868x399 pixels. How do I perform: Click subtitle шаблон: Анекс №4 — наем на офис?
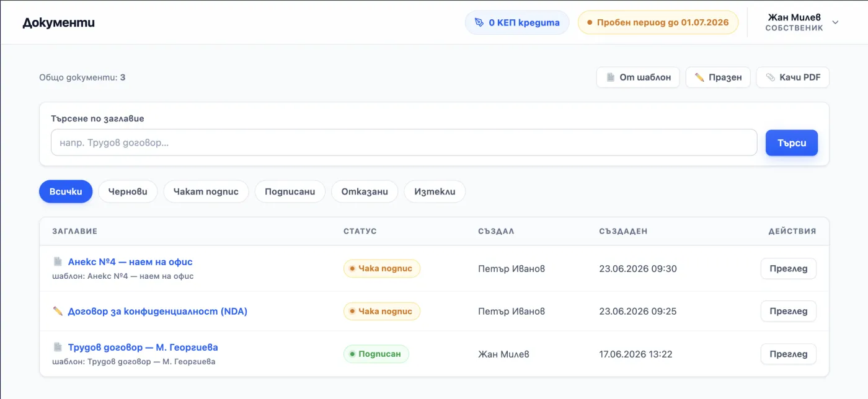pos(123,276)
